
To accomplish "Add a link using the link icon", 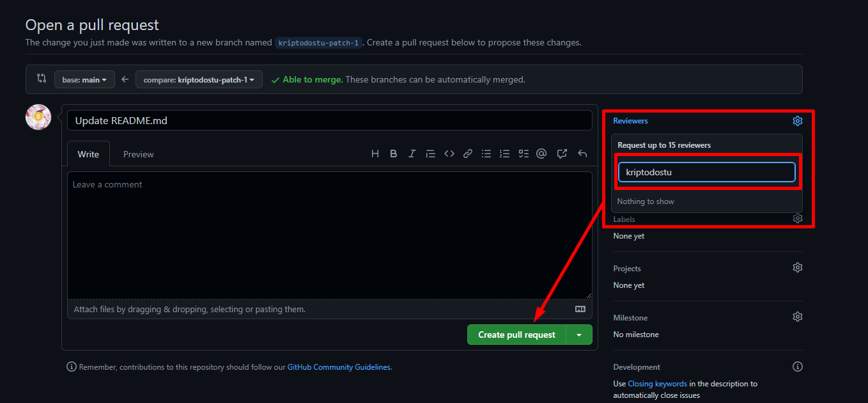I will pyautogui.click(x=468, y=154).
